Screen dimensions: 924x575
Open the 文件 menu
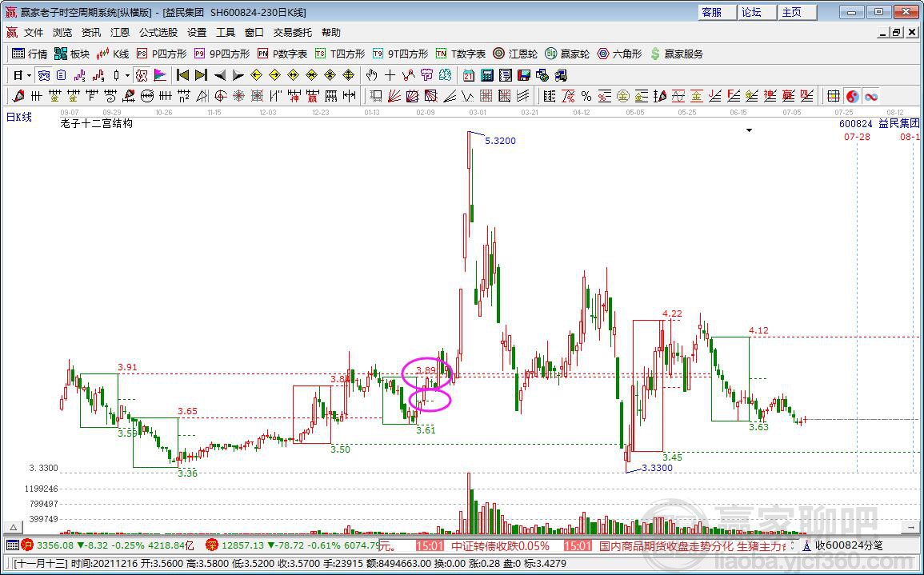34,33
